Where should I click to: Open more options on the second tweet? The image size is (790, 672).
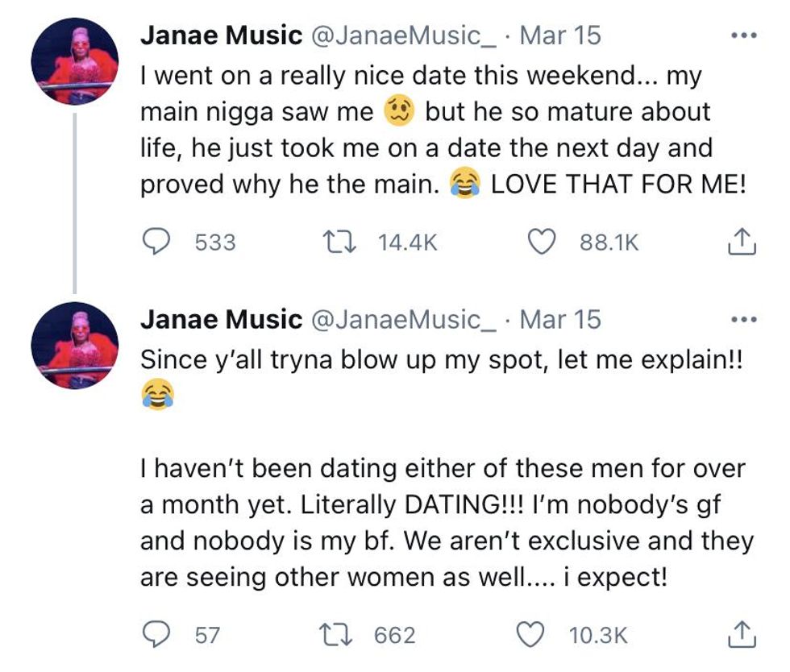[x=742, y=321]
